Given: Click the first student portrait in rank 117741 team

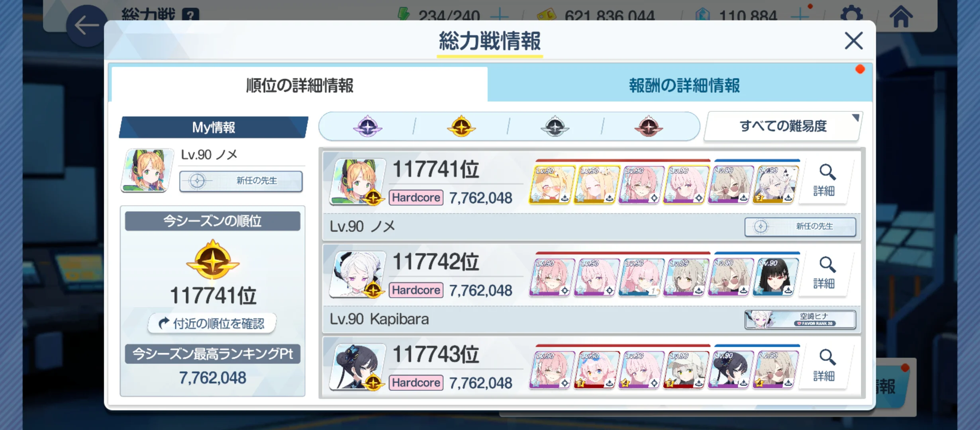Looking at the screenshot, I should click(552, 184).
